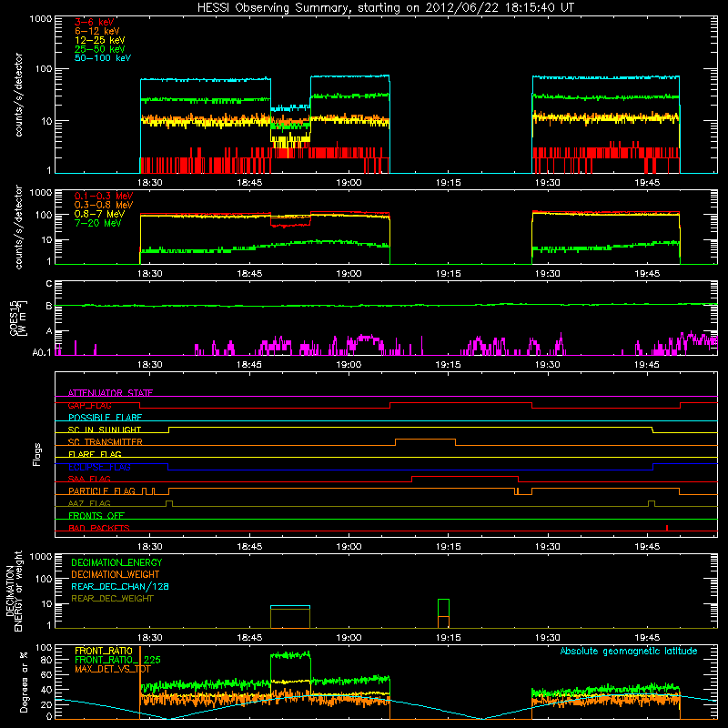
Task: Select the GAP_FLAG label
Action: tap(89, 405)
